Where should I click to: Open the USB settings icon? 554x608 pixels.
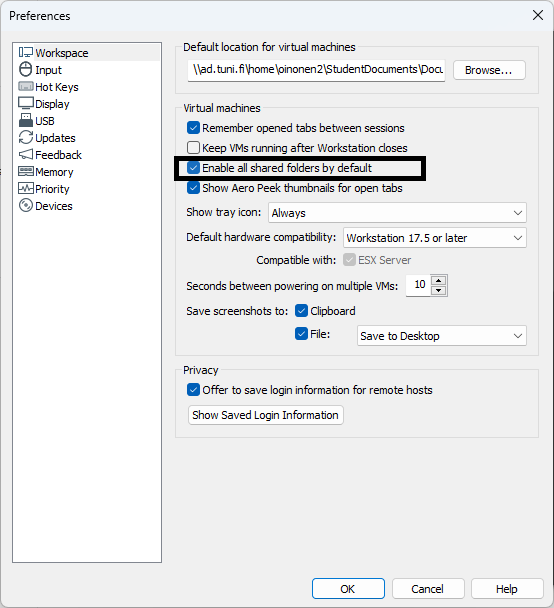[x=26, y=120]
